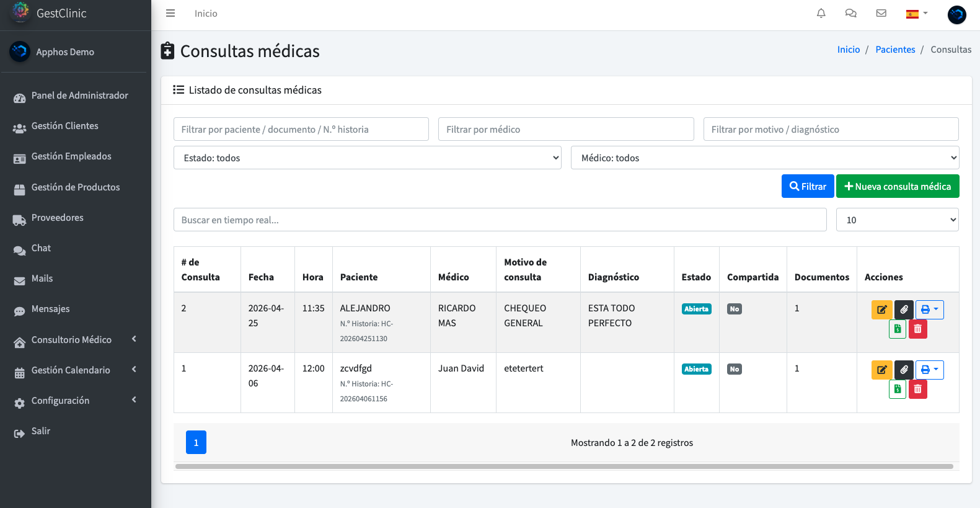Click the No shared badge in zcvdfgd row
980x508 pixels.
[x=735, y=369]
